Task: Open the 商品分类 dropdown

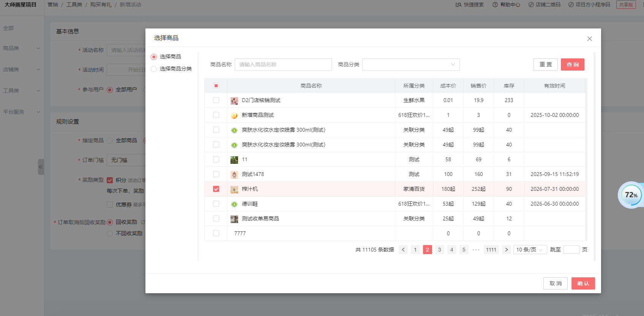Action: [x=411, y=64]
